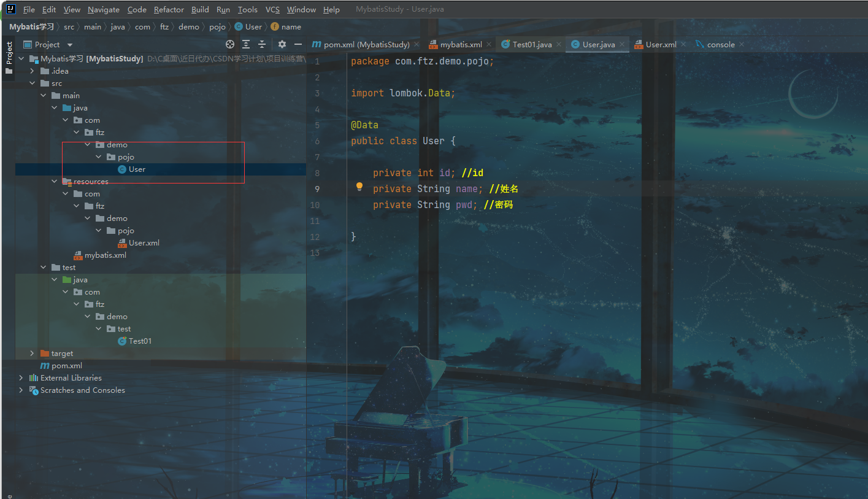The width and height of the screenshot is (868, 499).
Task: Click the Maven icon of pom.xml tree item
Action: click(44, 365)
